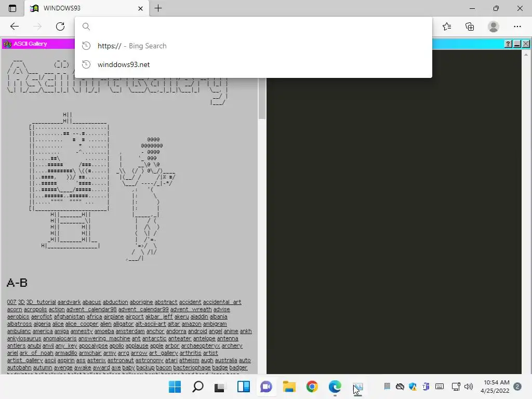Open the 'alligator' link
The height and width of the screenshot is (399, 532).
pyautogui.click(x=123, y=324)
